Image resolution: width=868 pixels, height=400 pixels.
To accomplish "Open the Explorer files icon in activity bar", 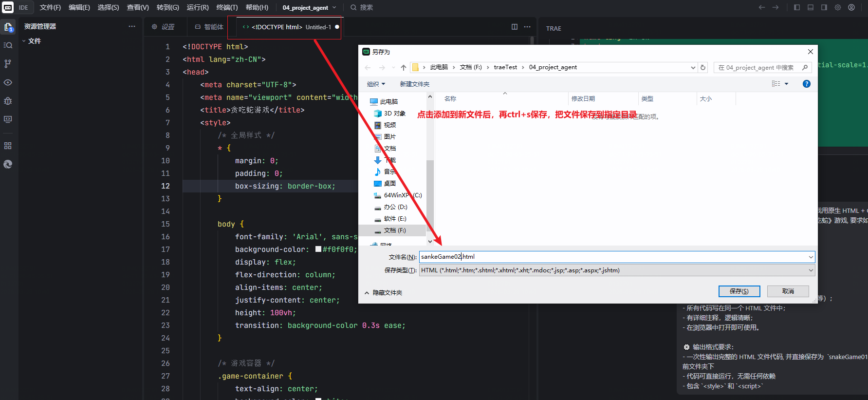I will point(8,27).
